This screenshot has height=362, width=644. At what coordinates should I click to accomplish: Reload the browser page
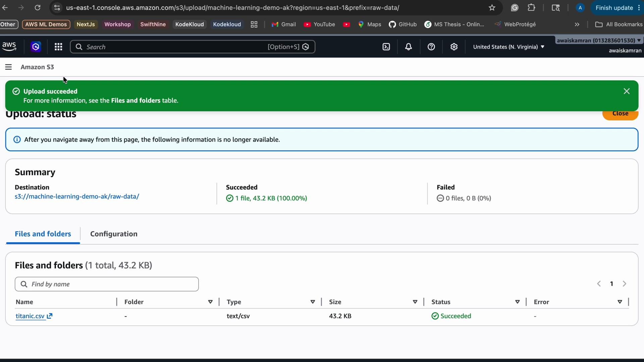[x=38, y=7]
